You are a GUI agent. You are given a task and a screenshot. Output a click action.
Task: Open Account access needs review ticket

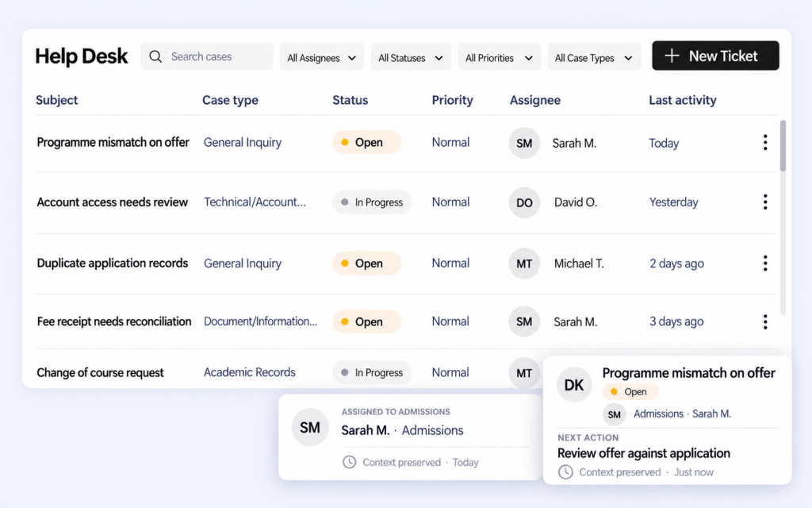(113, 202)
